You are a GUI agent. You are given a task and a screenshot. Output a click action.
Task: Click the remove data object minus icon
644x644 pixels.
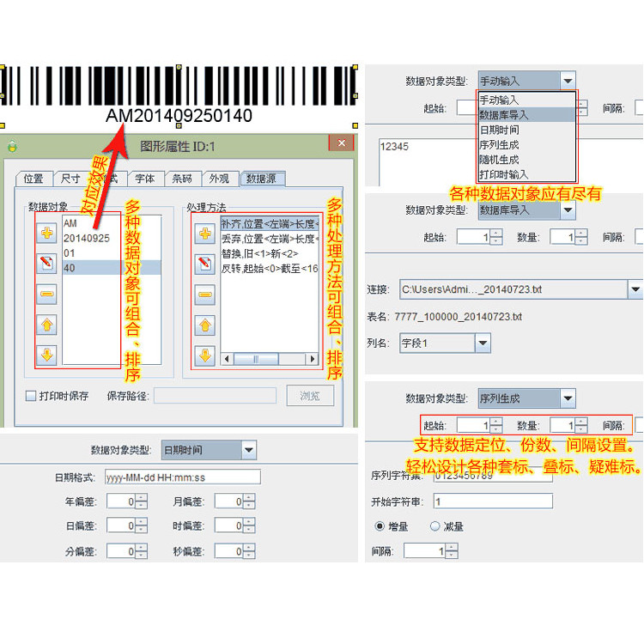(x=46, y=294)
